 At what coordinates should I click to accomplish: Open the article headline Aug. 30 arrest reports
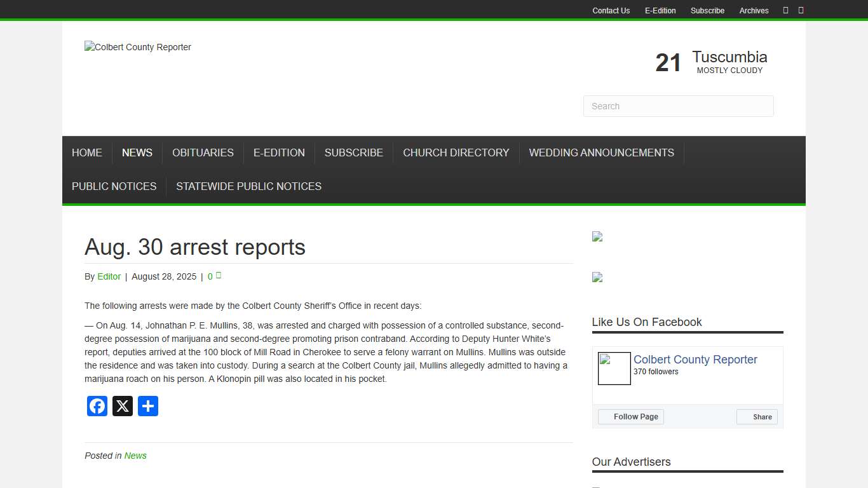pos(194,247)
